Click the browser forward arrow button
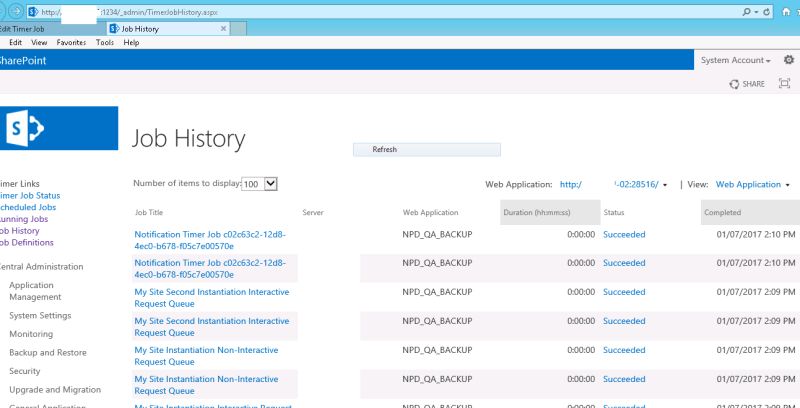The width and height of the screenshot is (800, 408). 16,11
